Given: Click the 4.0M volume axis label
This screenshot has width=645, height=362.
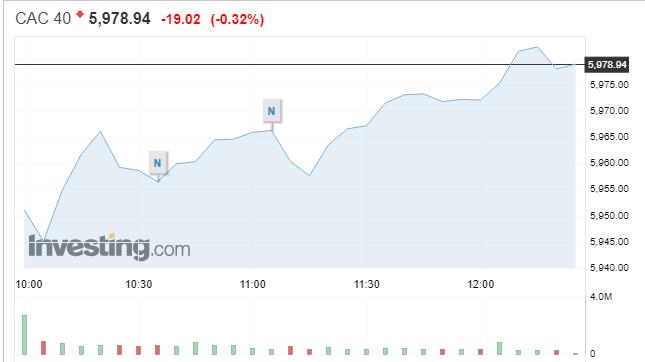Looking at the screenshot, I should 601,297.
